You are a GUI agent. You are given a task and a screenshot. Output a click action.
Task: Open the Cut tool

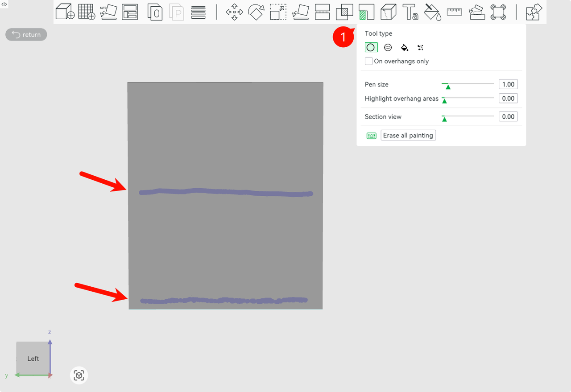point(322,12)
